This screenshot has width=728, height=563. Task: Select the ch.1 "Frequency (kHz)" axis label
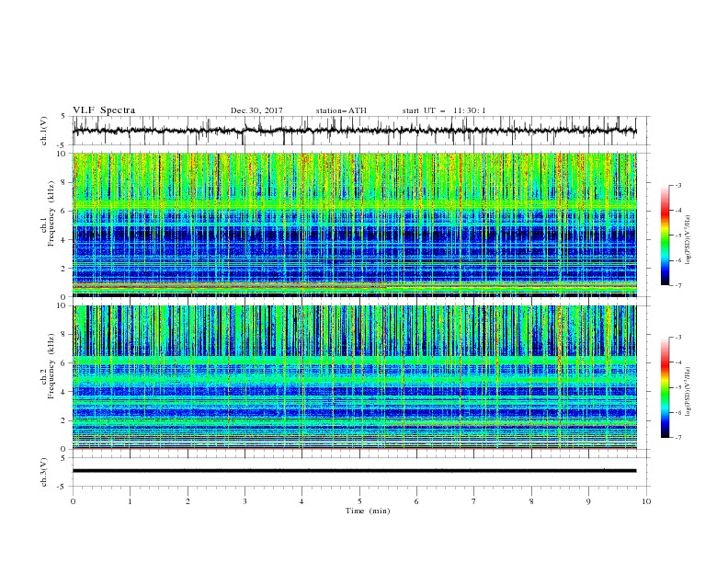(x=51, y=214)
